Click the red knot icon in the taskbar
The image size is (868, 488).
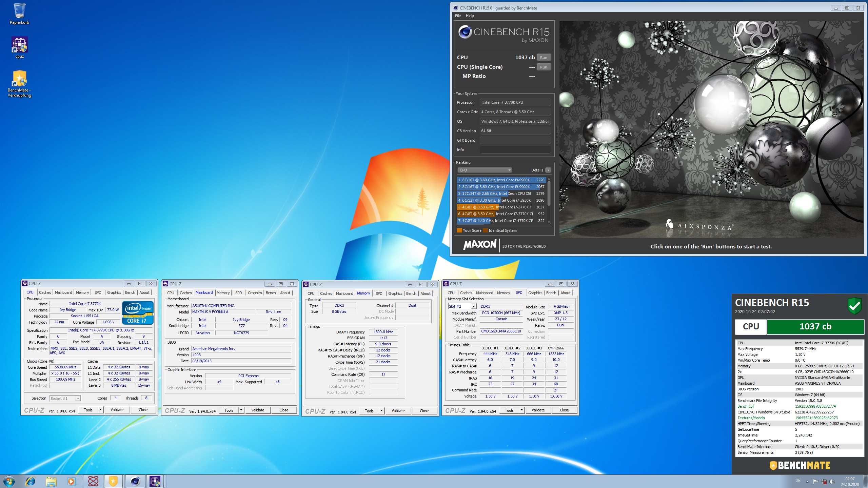coord(93,481)
